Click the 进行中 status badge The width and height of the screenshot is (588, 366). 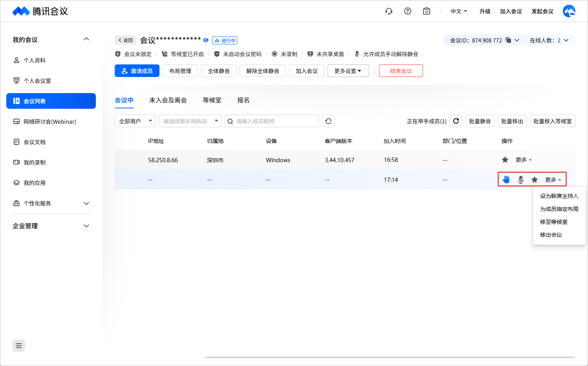point(224,40)
